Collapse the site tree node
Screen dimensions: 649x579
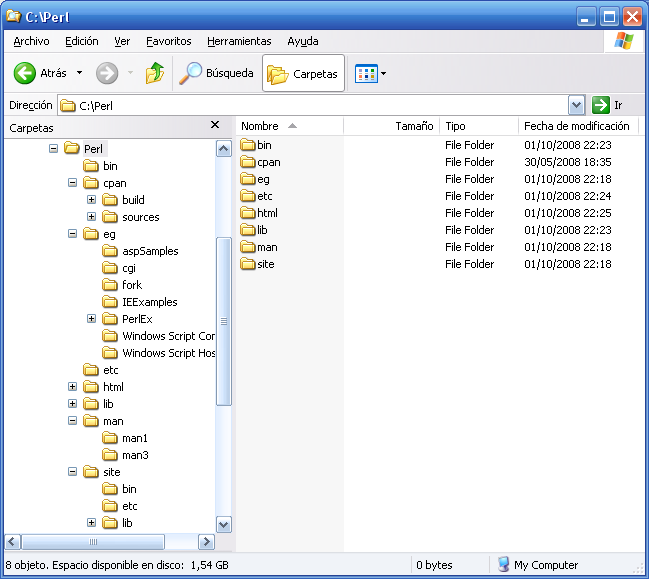pos(72,472)
